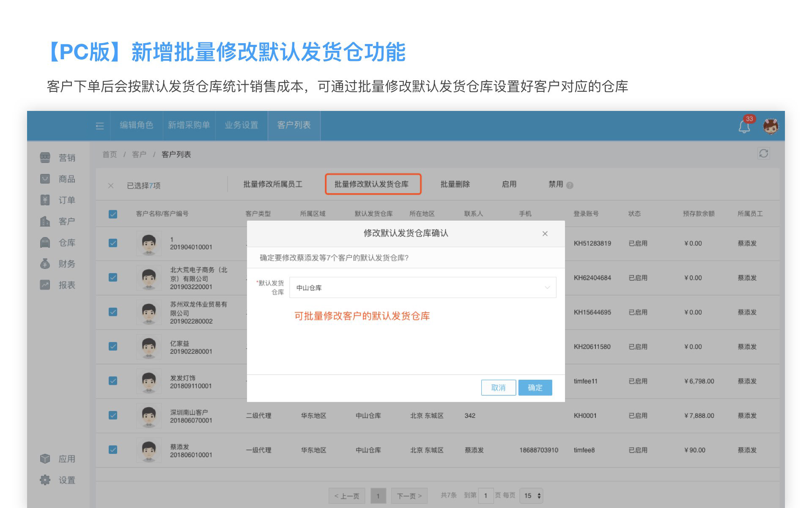This screenshot has width=812, height=508.
Task: Open the per-page count selector showing 15
Action: pos(532,496)
